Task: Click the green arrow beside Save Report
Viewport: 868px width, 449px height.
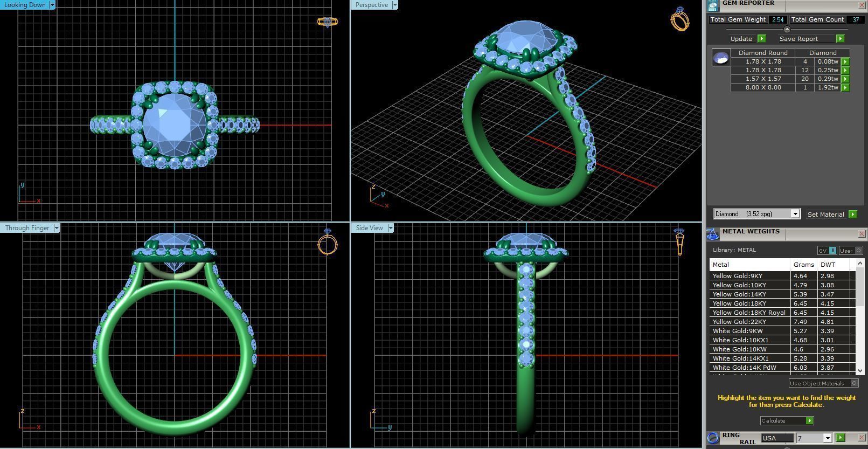Action: pyautogui.click(x=840, y=38)
